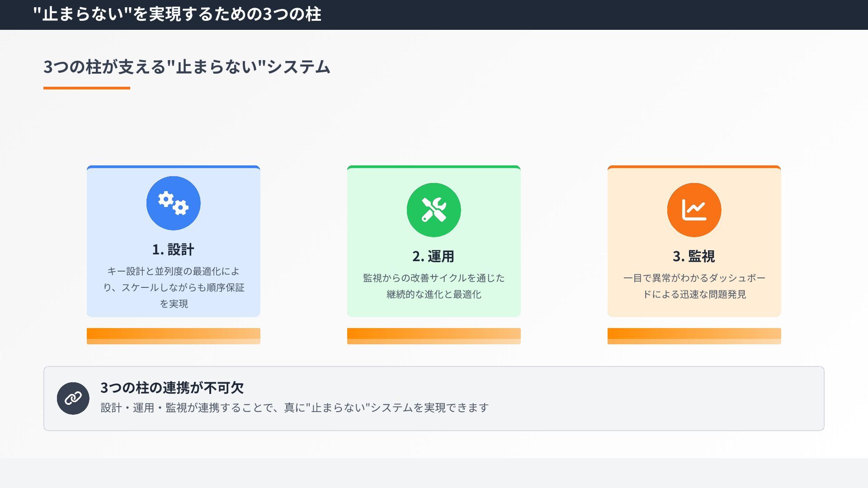Click the gray footer strip at the bottom
The image size is (868, 488).
coord(434,473)
